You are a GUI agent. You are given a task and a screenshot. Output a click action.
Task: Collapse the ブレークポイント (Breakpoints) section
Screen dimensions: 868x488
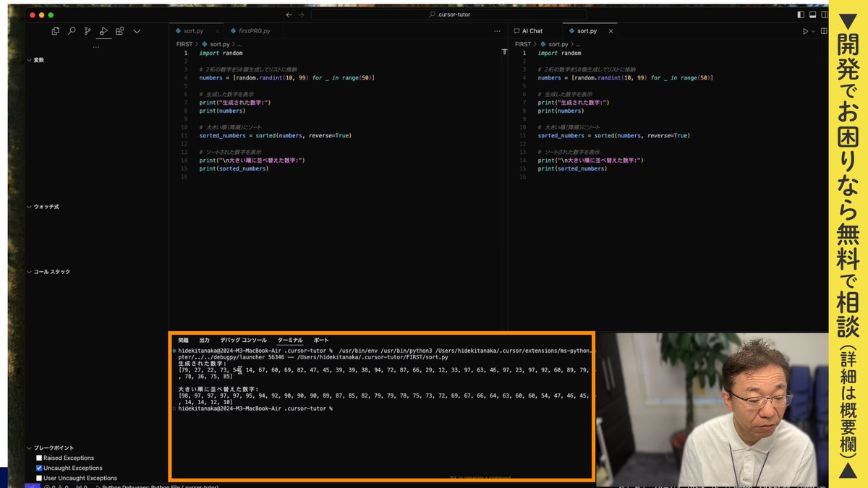51,448
